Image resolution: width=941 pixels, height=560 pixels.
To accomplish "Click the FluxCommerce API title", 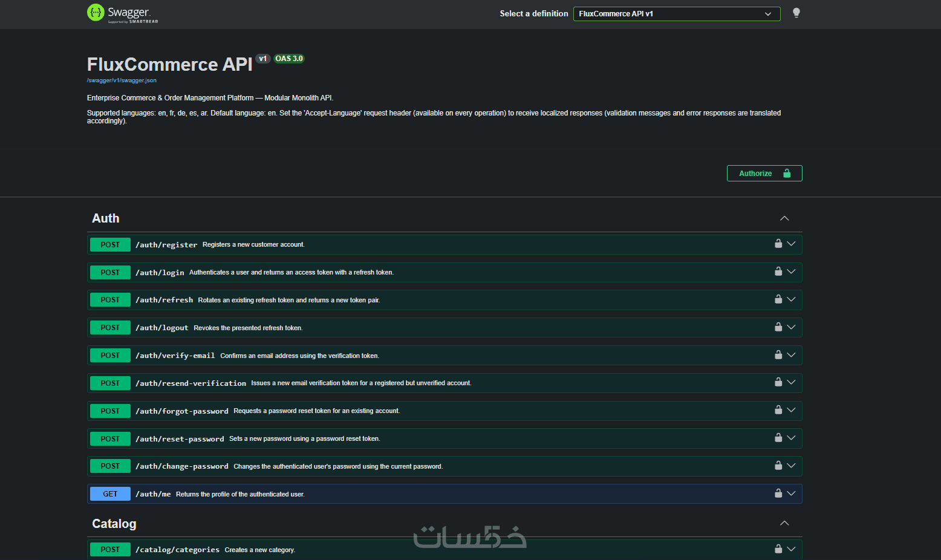I will pos(170,65).
